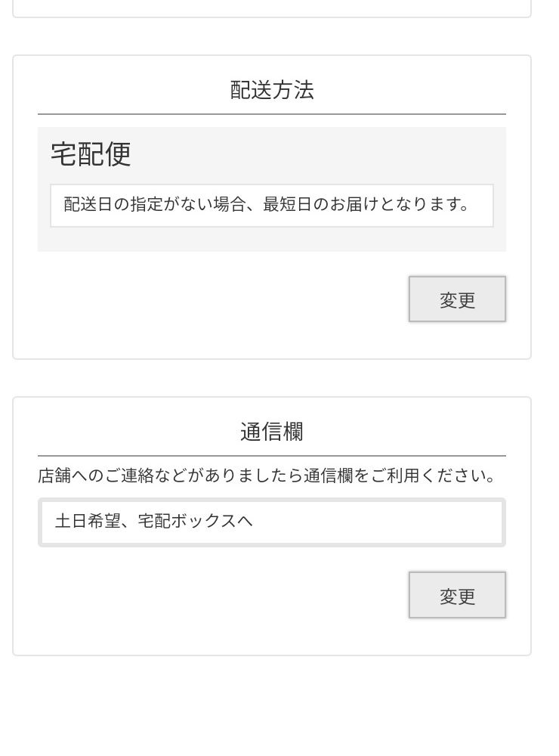Screen dimensions: 559x756
Task: Click the 通信欄 section heading
Action: tap(272, 432)
